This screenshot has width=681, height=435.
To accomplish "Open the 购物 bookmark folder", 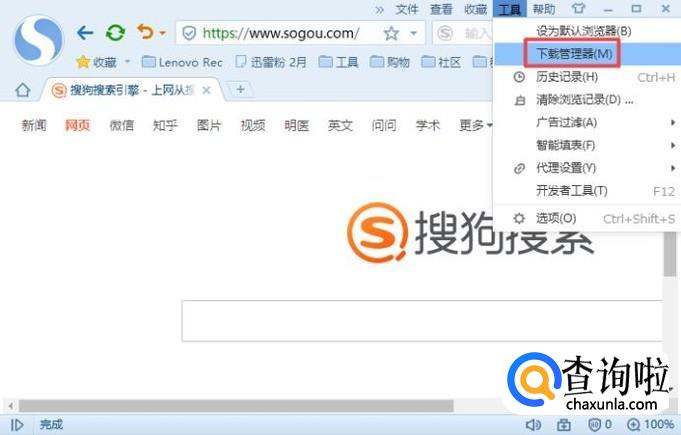I will pos(390,62).
